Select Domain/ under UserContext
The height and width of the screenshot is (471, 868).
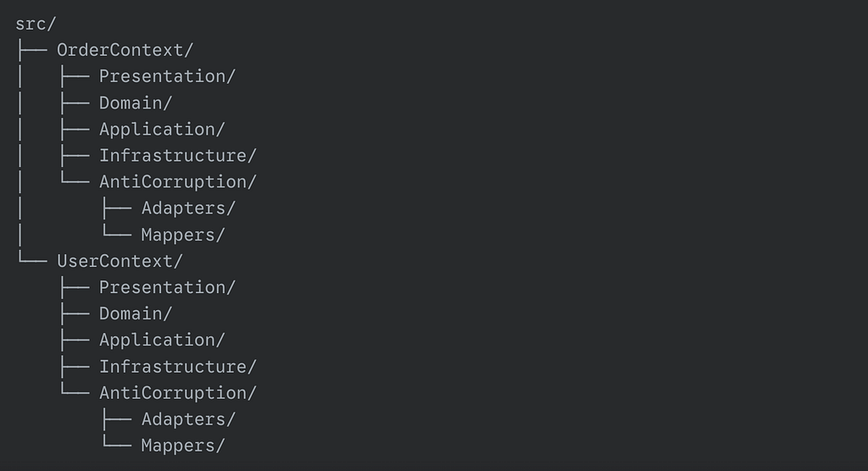pyautogui.click(x=136, y=313)
